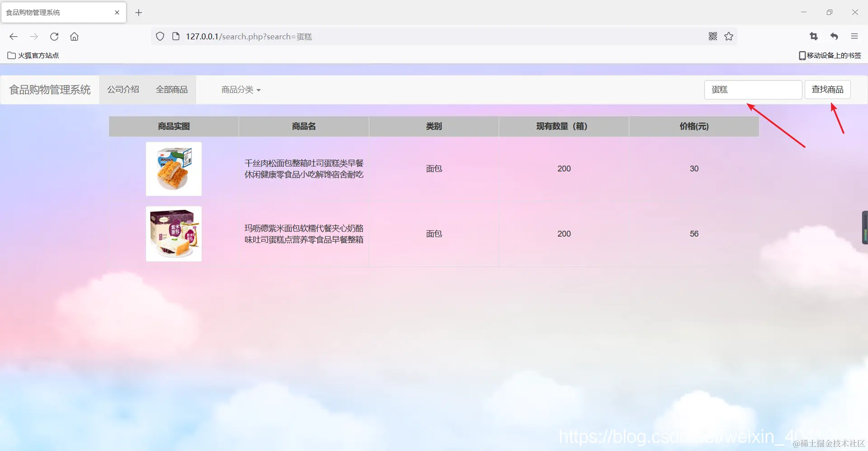Expand the 商品分类 dropdown
The width and height of the screenshot is (868, 451).
click(241, 90)
